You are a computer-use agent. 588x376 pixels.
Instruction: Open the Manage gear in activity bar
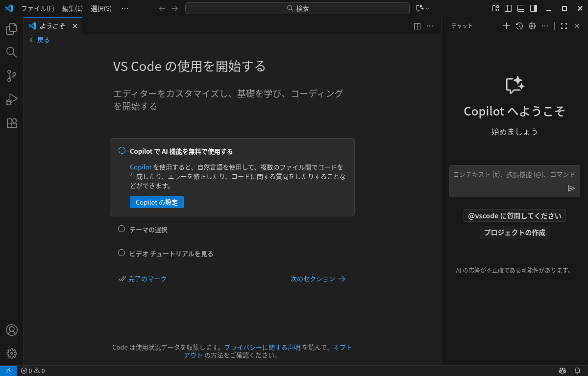12,353
